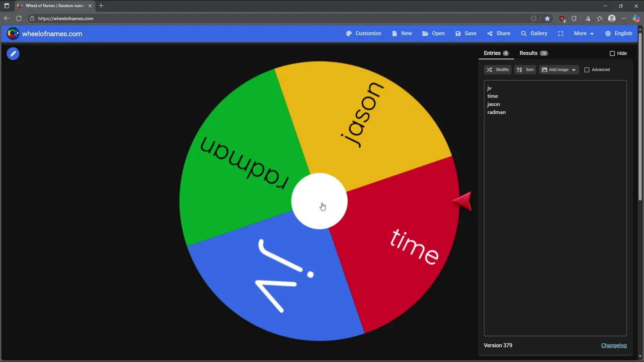Open the Gallery search

tap(534, 34)
